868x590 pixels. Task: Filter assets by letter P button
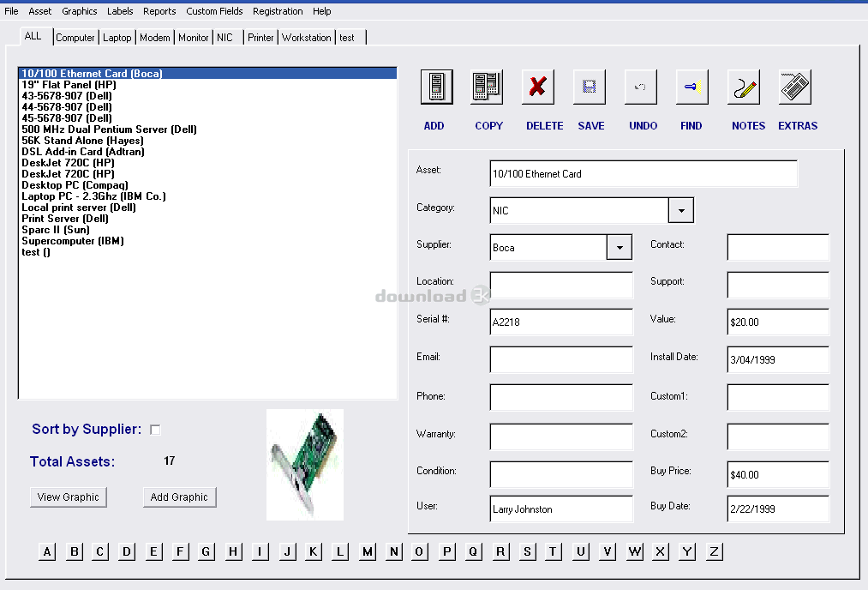coord(446,551)
